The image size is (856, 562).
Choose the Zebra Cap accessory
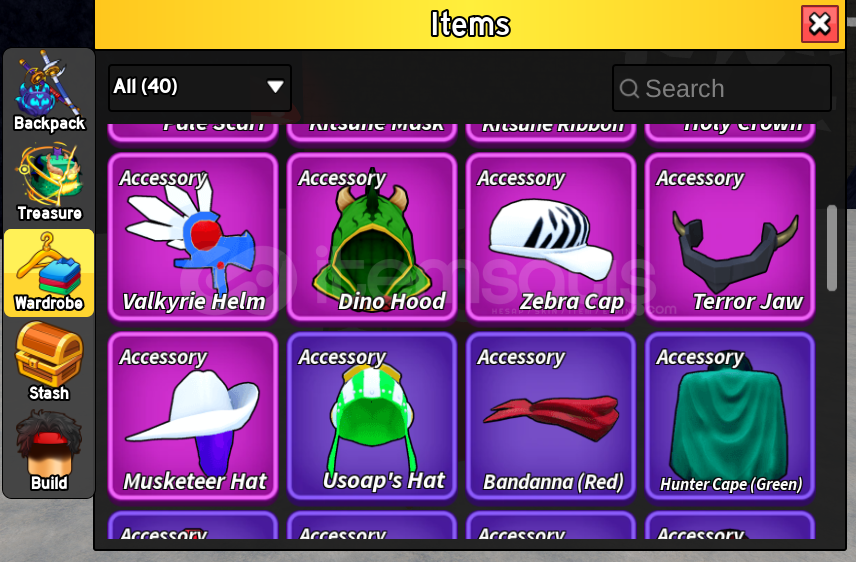click(x=551, y=238)
